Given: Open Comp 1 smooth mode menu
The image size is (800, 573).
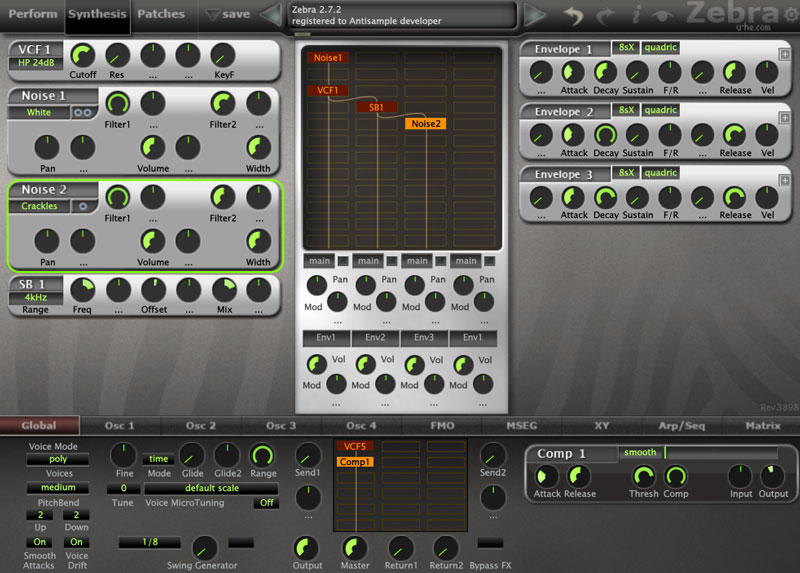Looking at the screenshot, I should click(x=640, y=453).
